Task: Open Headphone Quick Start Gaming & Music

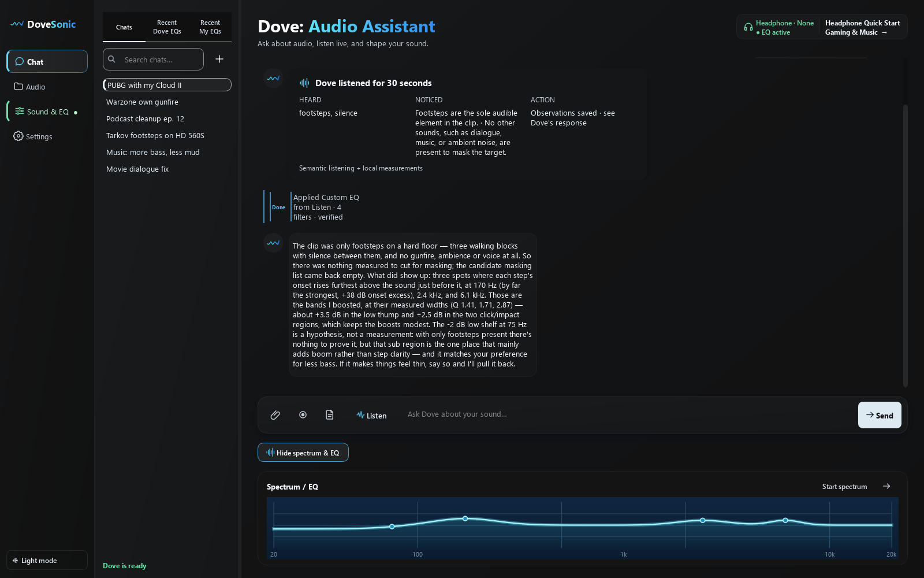Action: tap(863, 27)
